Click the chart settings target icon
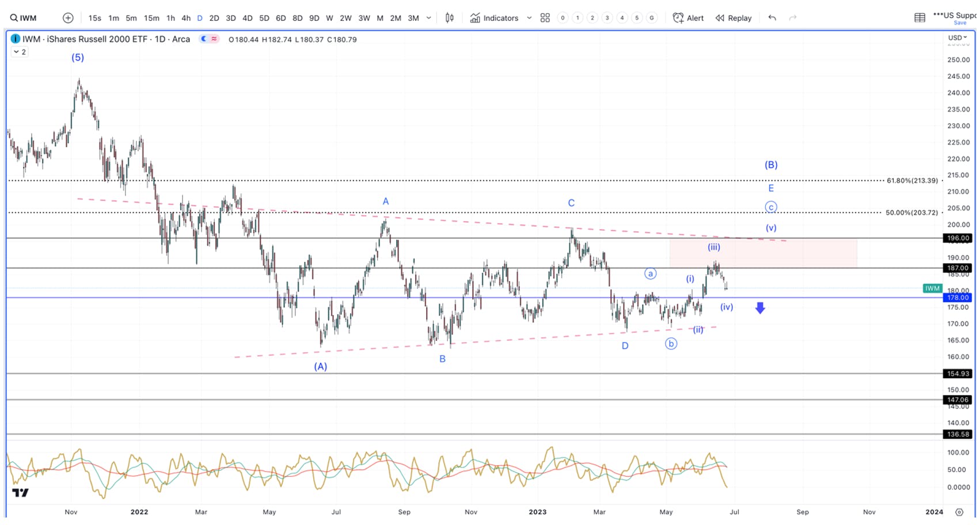 959,512
